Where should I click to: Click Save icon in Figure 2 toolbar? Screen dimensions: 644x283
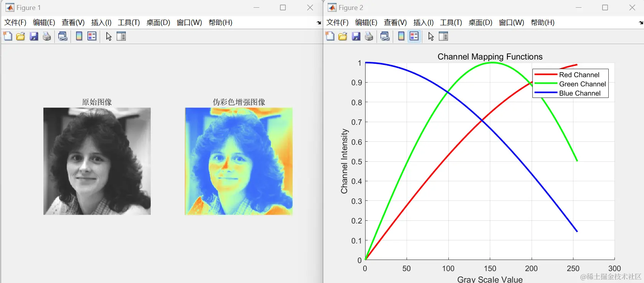pos(356,36)
